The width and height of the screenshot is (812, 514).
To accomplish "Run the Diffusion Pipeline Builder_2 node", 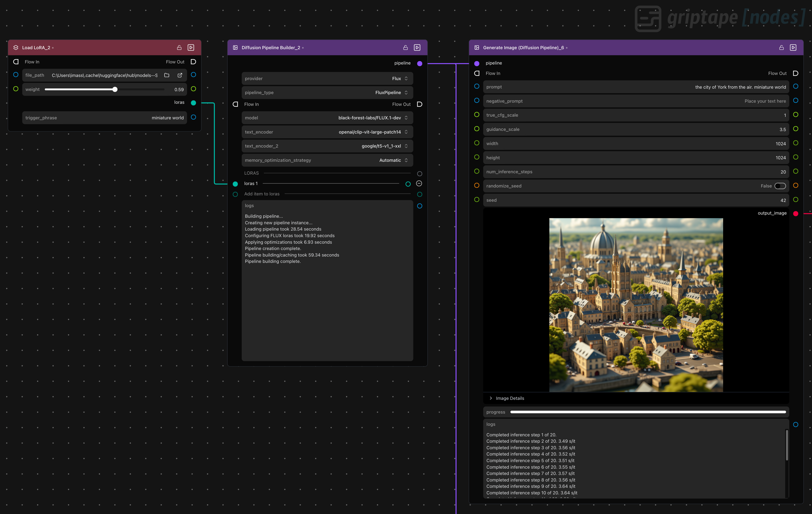I will pos(417,48).
